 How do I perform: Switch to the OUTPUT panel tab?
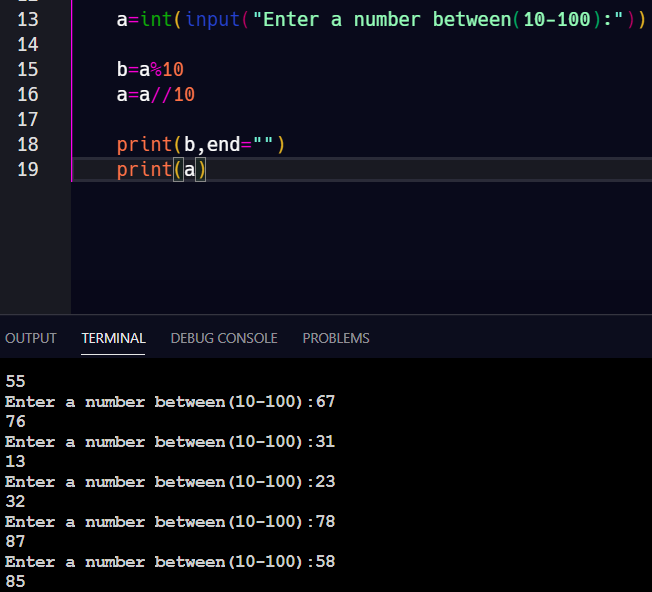click(31, 338)
